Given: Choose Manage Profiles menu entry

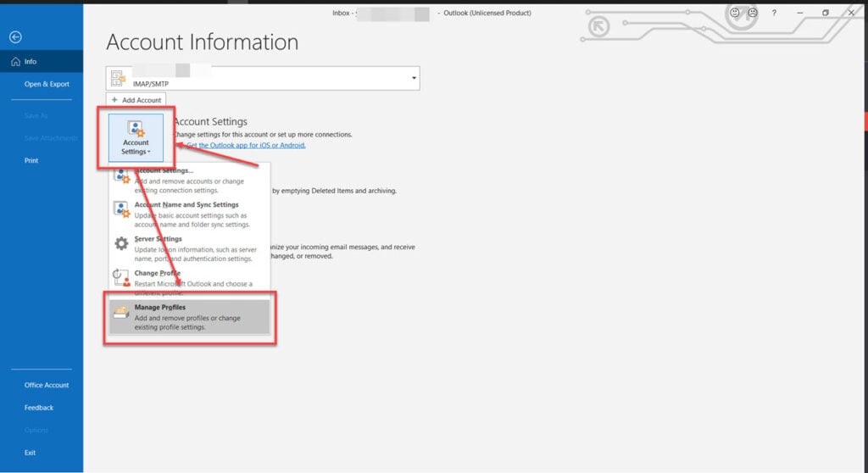Looking at the screenshot, I should coord(190,317).
